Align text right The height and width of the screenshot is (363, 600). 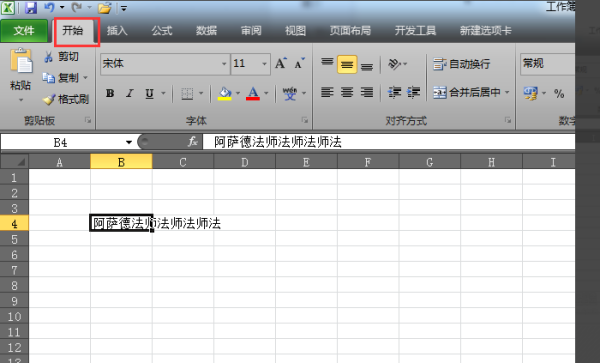coord(367,93)
